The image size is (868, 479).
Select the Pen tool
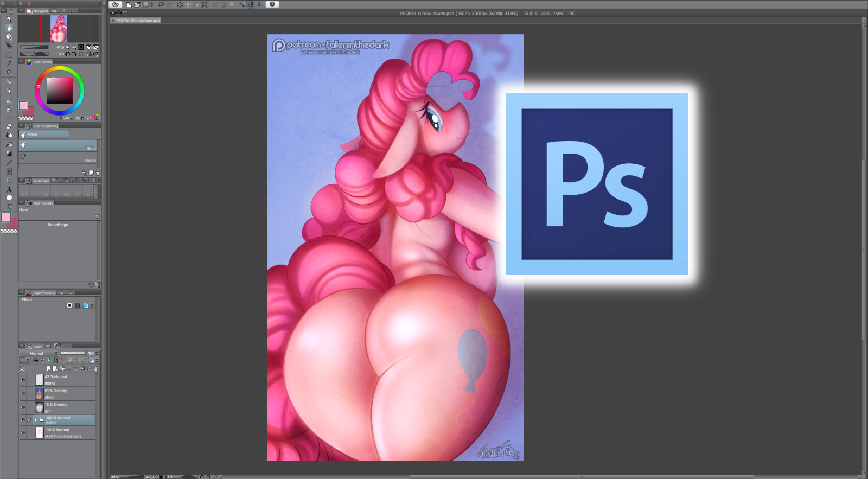tap(9, 82)
